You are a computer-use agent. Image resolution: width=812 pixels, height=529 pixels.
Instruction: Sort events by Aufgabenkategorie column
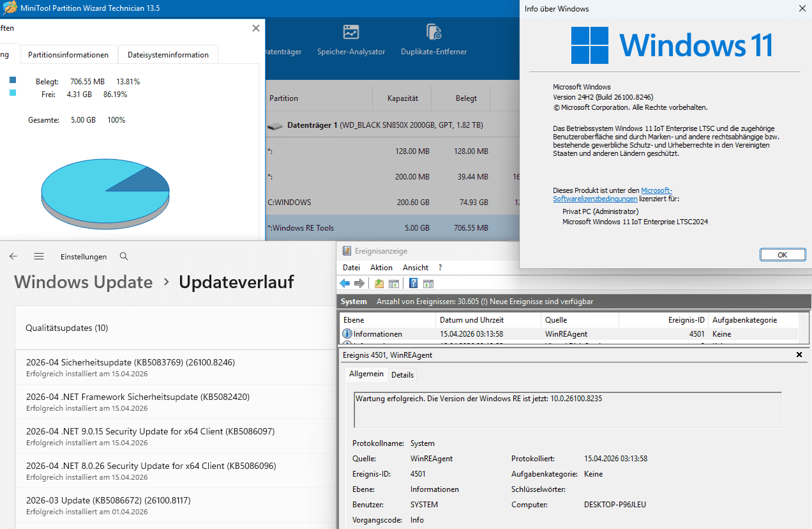pyautogui.click(x=753, y=320)
